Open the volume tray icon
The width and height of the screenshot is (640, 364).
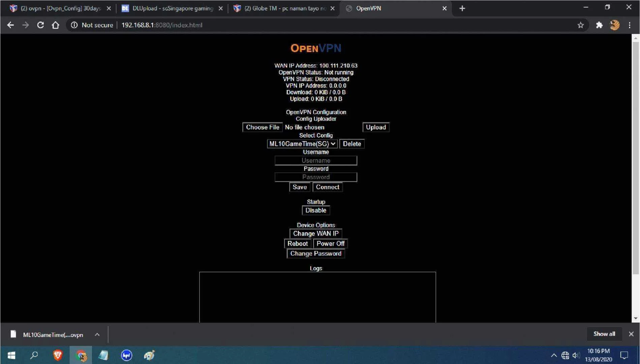[x=576, y=355]
